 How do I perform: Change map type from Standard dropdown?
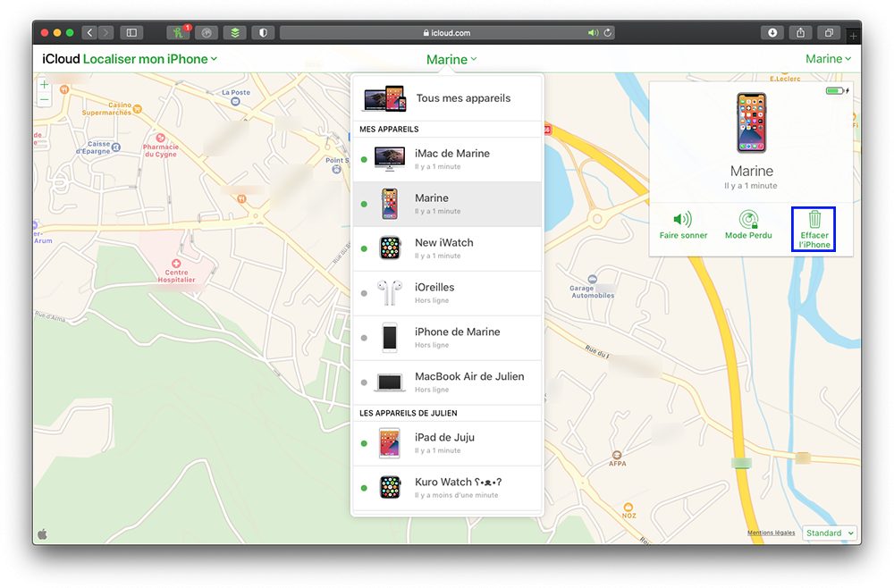pos(829,533)
